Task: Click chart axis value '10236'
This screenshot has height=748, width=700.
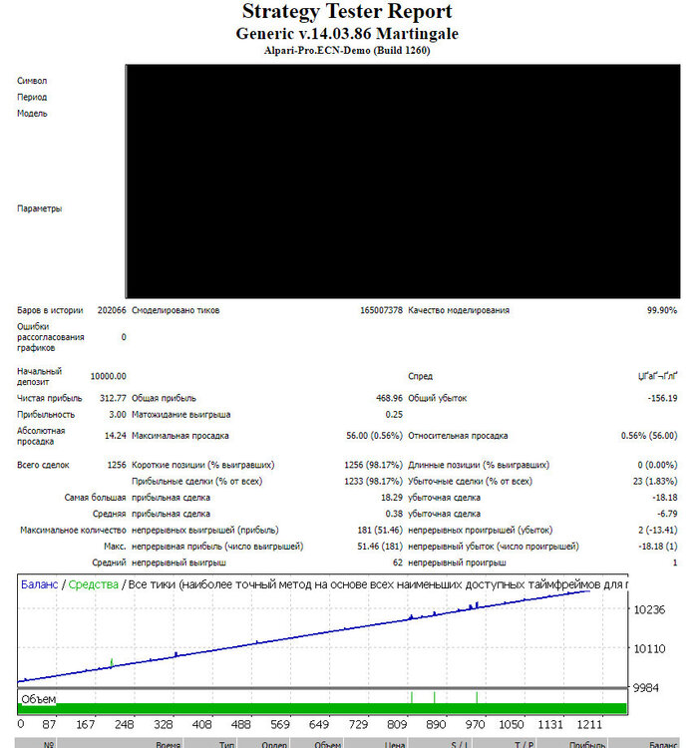Action: 649,609
